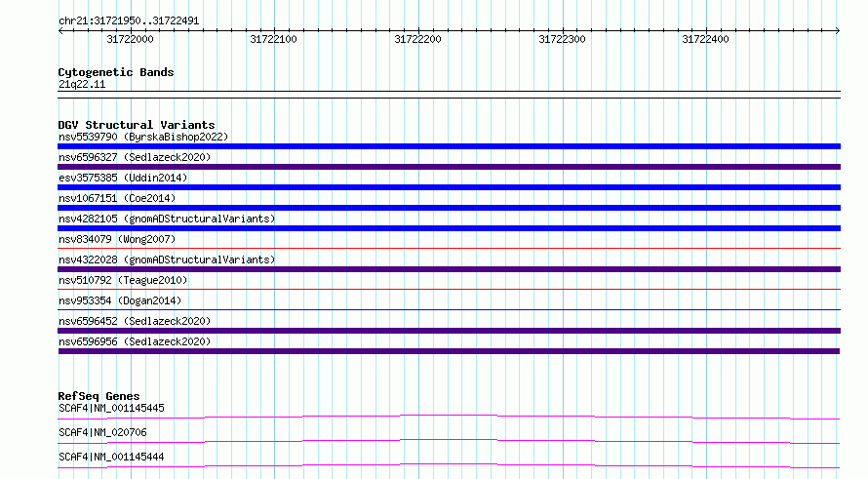868x479 pixels.
Task: Click the blue bar under nsv4282105
Action: coord(449,228)
